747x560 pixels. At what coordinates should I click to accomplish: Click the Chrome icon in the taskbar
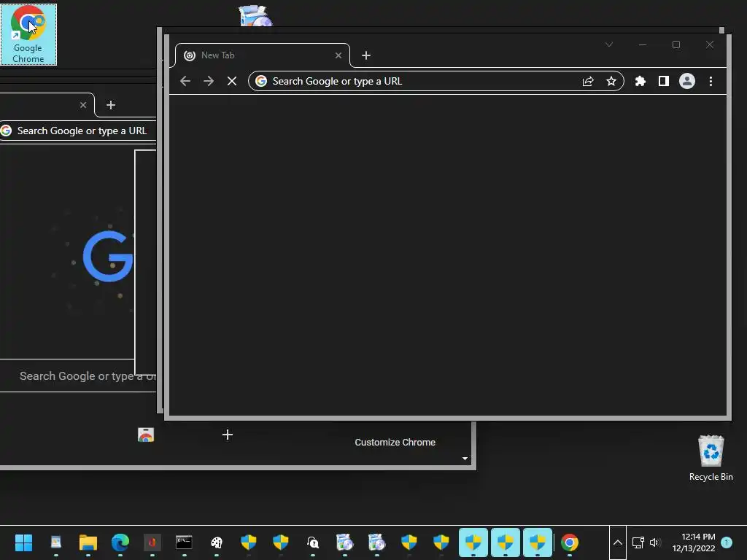tap(570, 542)
